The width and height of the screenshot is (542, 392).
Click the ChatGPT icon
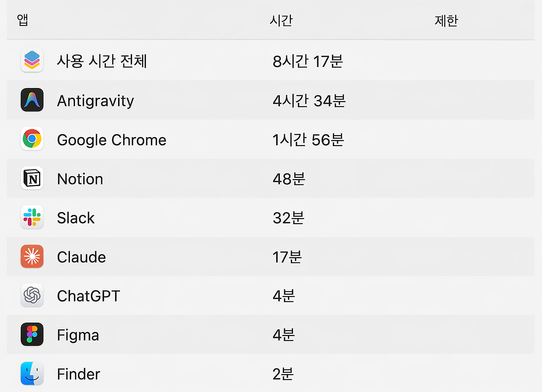click(32, 295)
